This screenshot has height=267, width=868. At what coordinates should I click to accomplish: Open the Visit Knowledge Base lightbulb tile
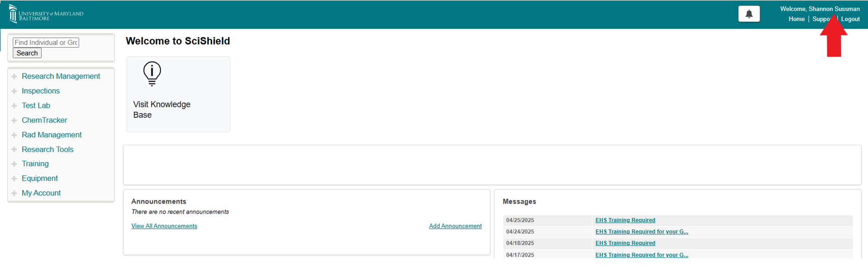pyautogui.click(x=178, y=94)
